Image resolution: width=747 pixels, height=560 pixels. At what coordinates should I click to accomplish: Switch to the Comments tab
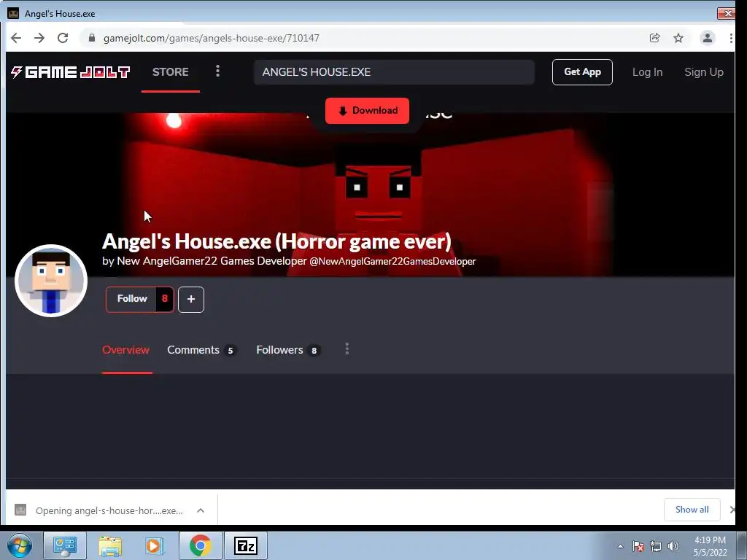[x=201, y=350]
